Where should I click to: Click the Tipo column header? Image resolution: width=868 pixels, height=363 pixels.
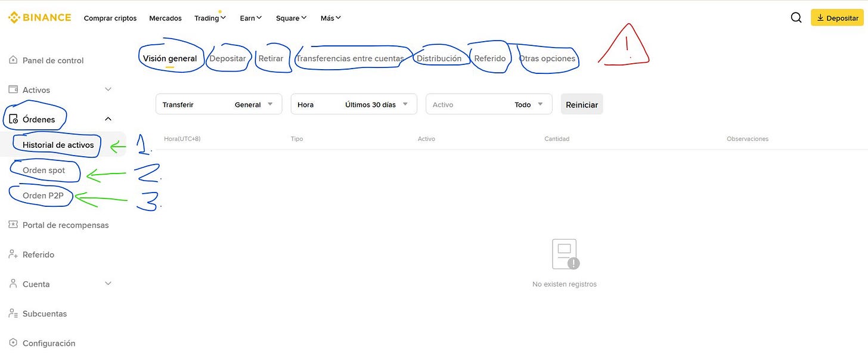click(x=297, y=139)
